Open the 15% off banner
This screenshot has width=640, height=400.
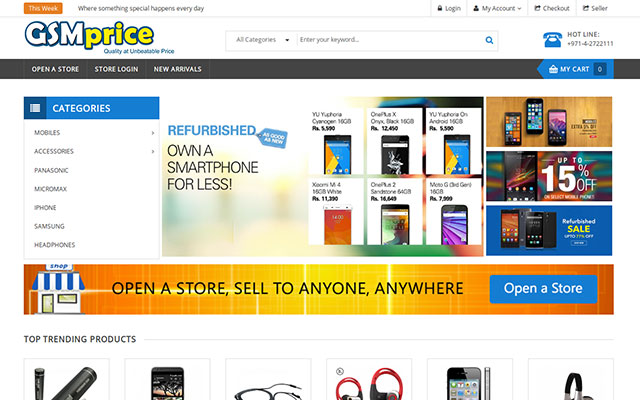(549, 176)
